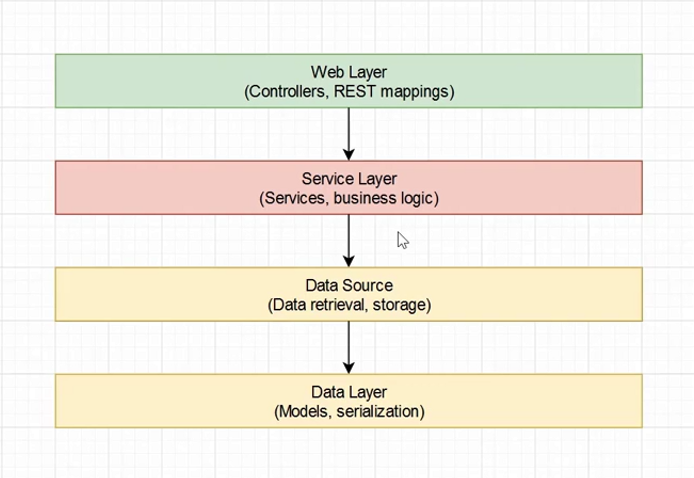694x478 pixels.
Task: Select the yellow Data Source box
Action: pos(150,294)
